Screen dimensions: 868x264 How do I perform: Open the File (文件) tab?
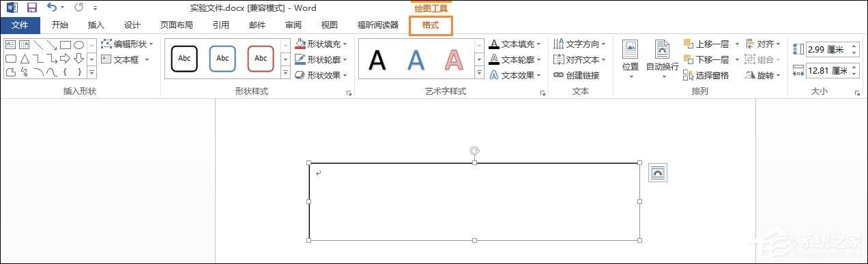pyautogui.click(x=20, y=25)
